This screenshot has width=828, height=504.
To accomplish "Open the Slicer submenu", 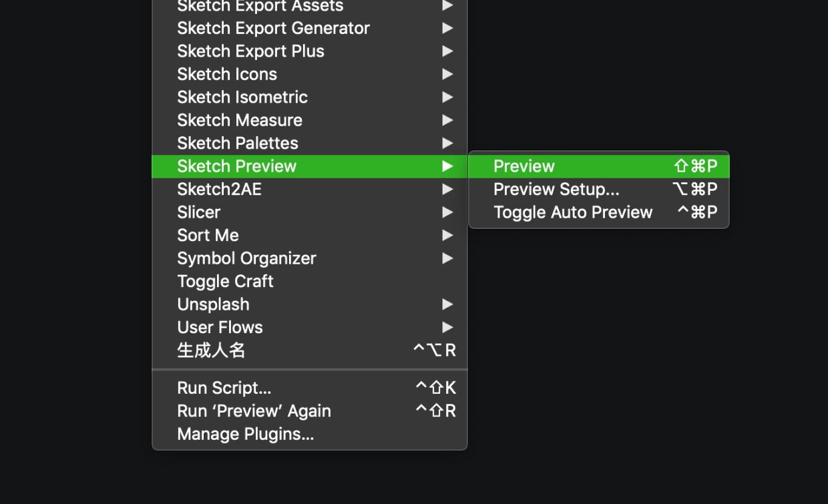I will click(x=309, y=212).
